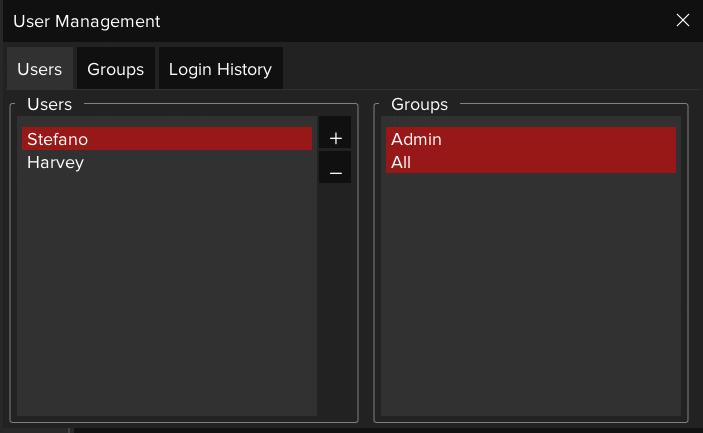The image size is (703, 433).
Task: Click the gap between Users and Groups panels
Action: 366,260
